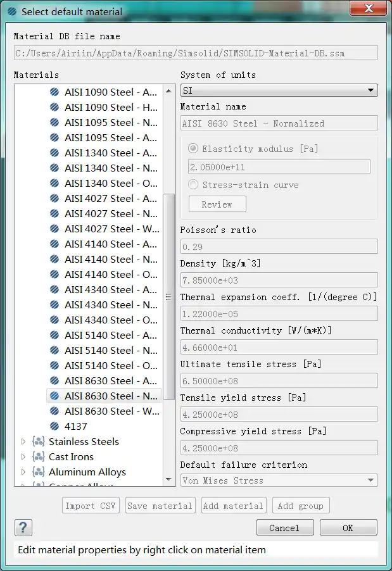Screen dimensions: 392x571
Task: Click the Density value field
Action: click(x=279, y=280)
